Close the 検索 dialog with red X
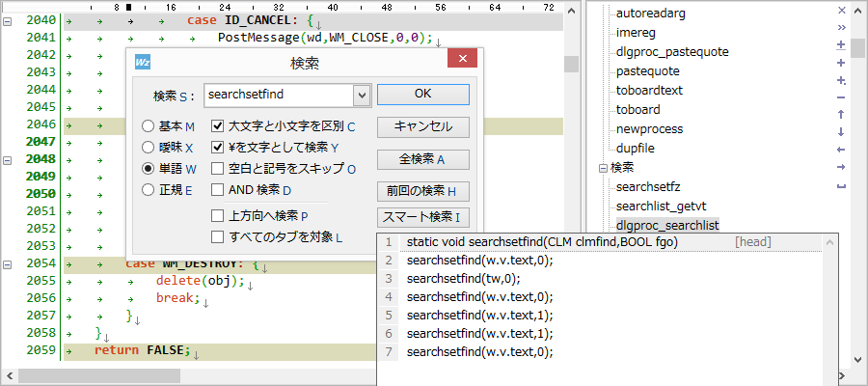The image size is (868, 386). 463,58
